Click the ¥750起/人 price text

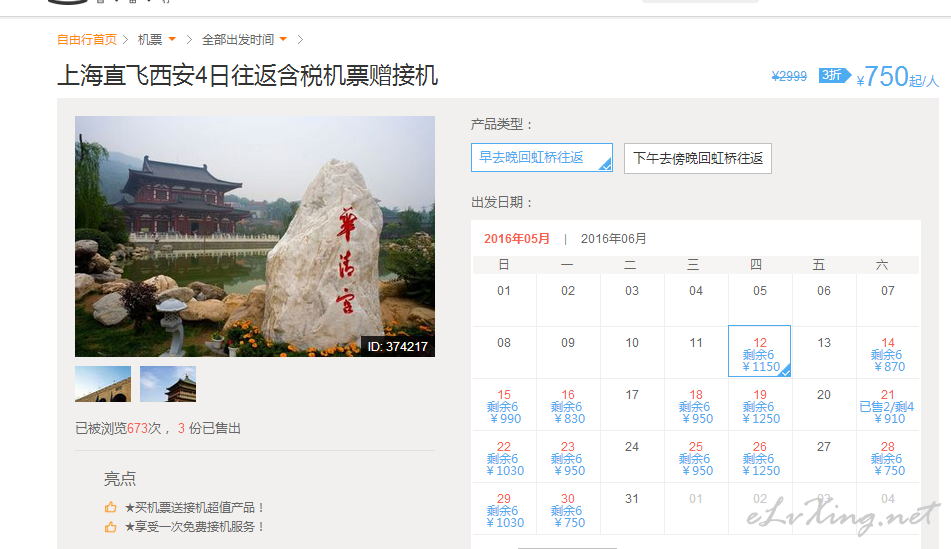898,77
